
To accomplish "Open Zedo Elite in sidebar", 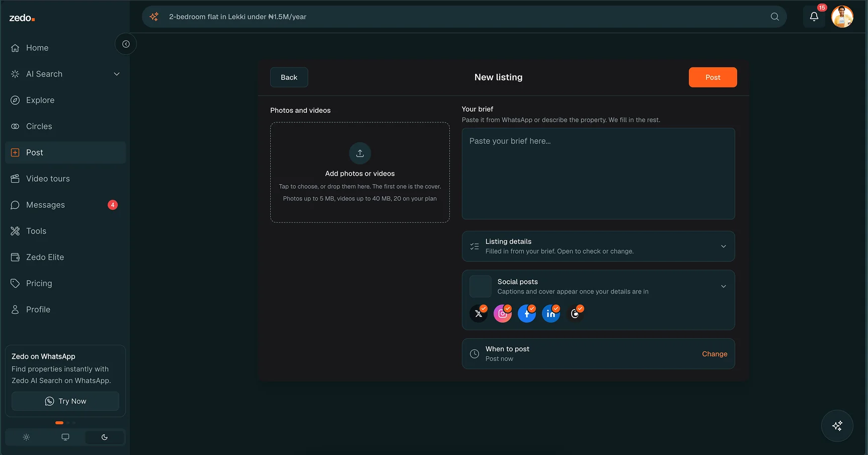I will pyautogui.click(x=65, y=257).
